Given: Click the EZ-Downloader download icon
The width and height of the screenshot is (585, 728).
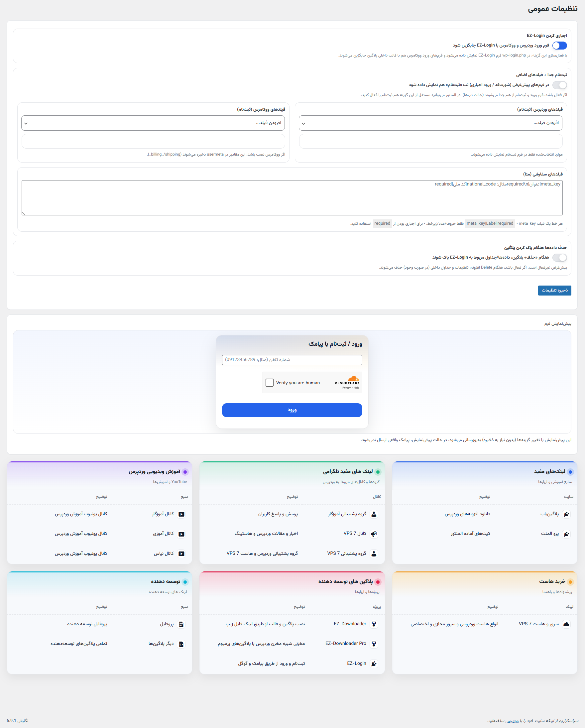Looking at the screenshot, I should coord(374,624).
